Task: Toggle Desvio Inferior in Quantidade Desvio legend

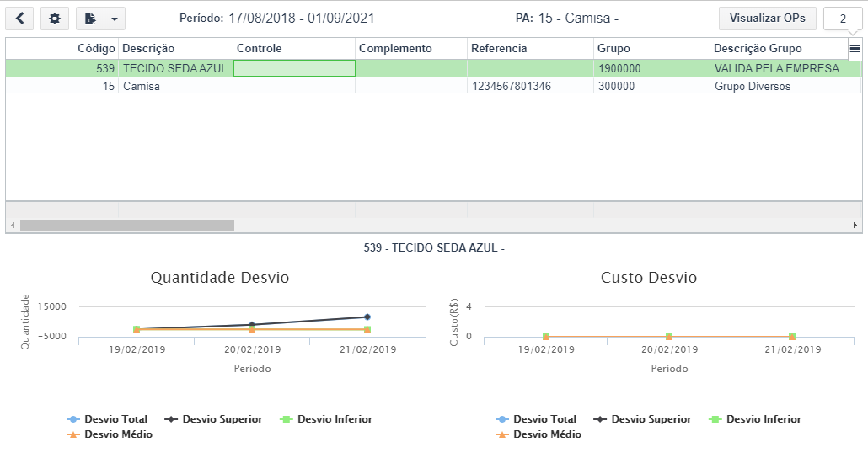Action: coord(326,419)
